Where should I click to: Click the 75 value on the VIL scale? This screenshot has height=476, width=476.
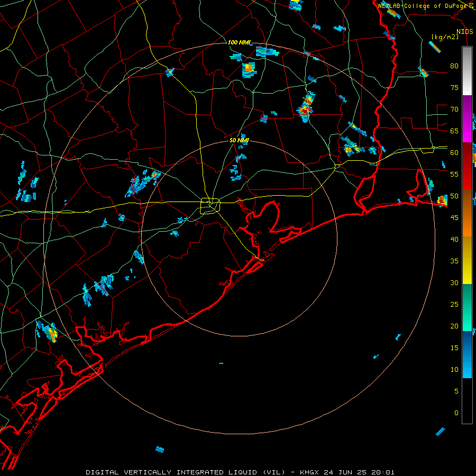point(454,87)
